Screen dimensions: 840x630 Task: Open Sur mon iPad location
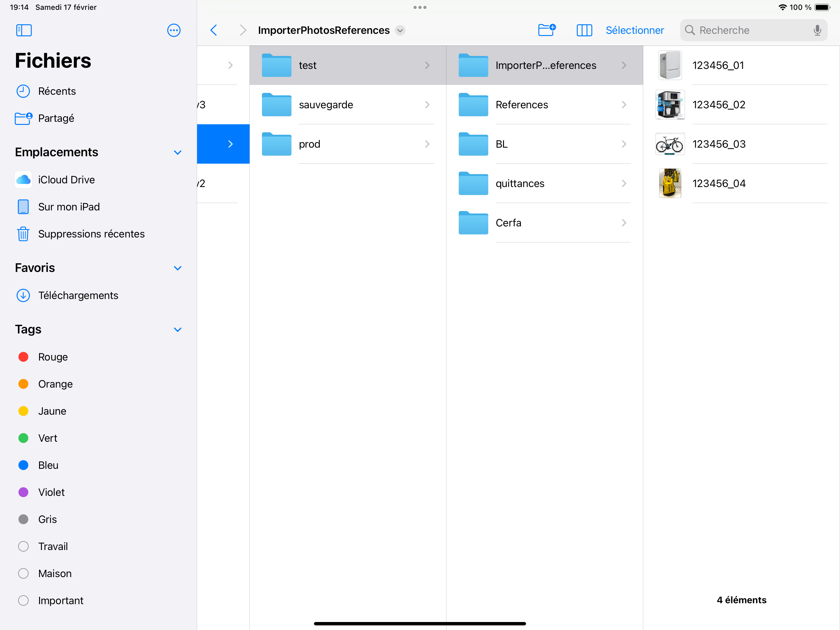click(x=98, y=207)
